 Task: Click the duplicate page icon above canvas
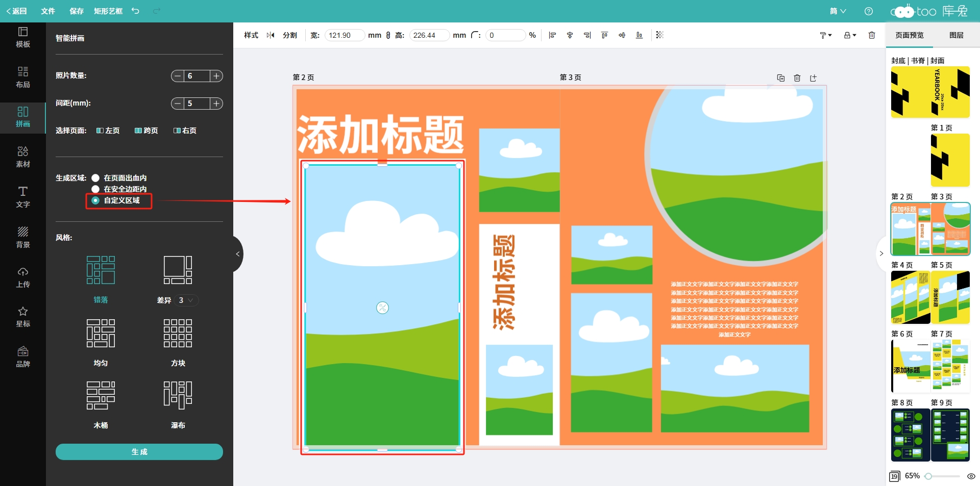point(780,78)
